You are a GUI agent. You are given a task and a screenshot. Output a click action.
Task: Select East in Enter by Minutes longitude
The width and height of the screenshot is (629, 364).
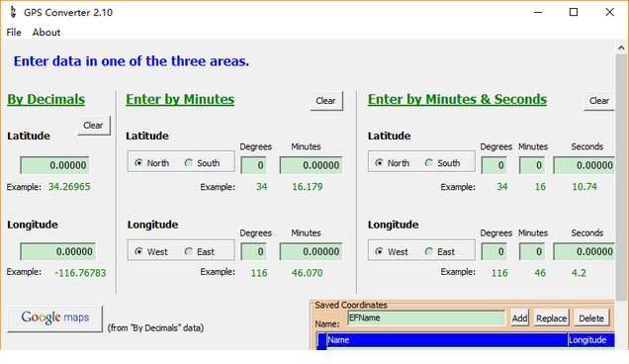pos(200,251)
